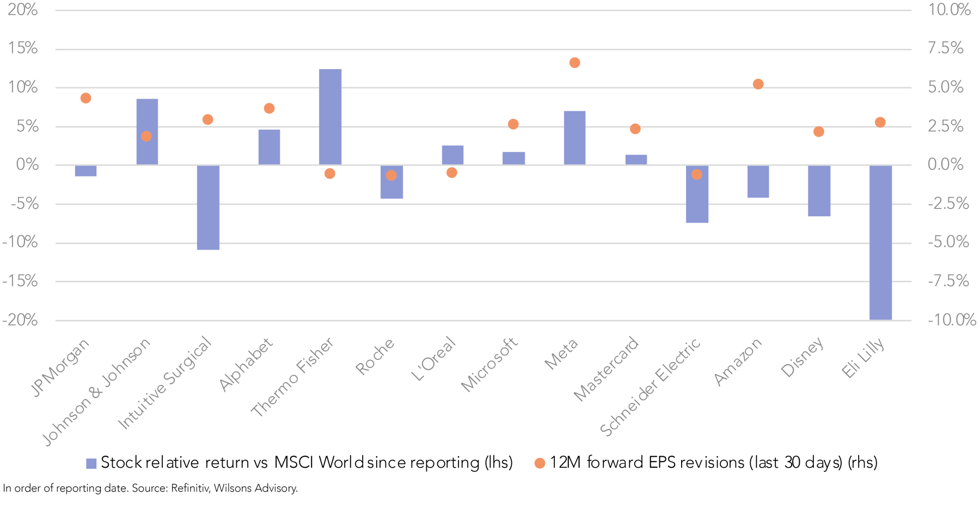Image resolution: width=980 pixels, height=508 pixels.
Task: Select the Disney relative return bar
Action: point(819,191)
